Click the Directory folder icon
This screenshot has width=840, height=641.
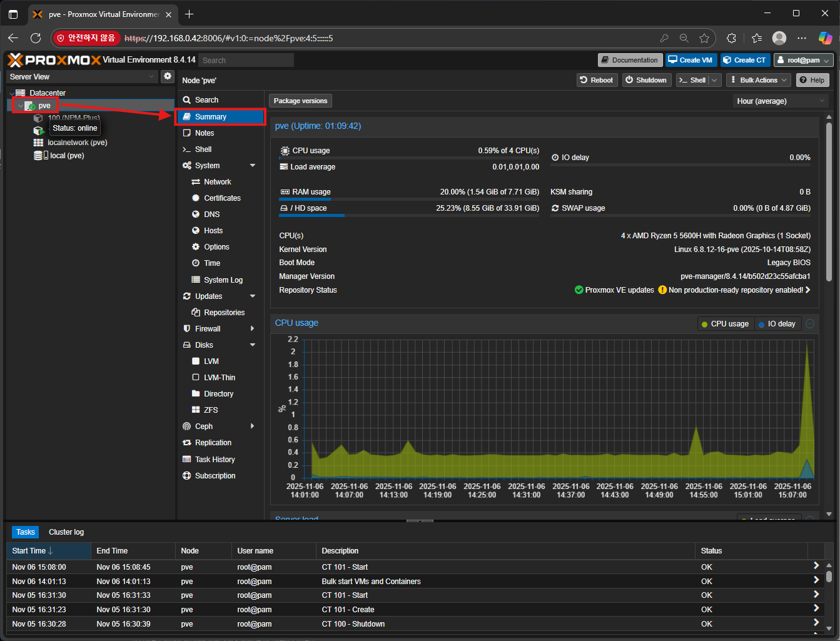(196, 394)
